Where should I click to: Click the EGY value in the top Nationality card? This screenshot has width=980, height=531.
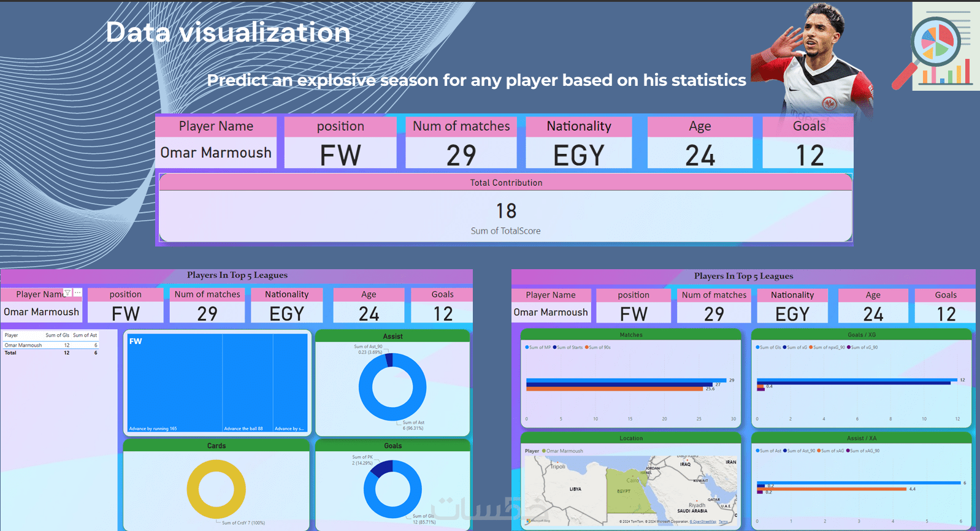tap(579, 155)
